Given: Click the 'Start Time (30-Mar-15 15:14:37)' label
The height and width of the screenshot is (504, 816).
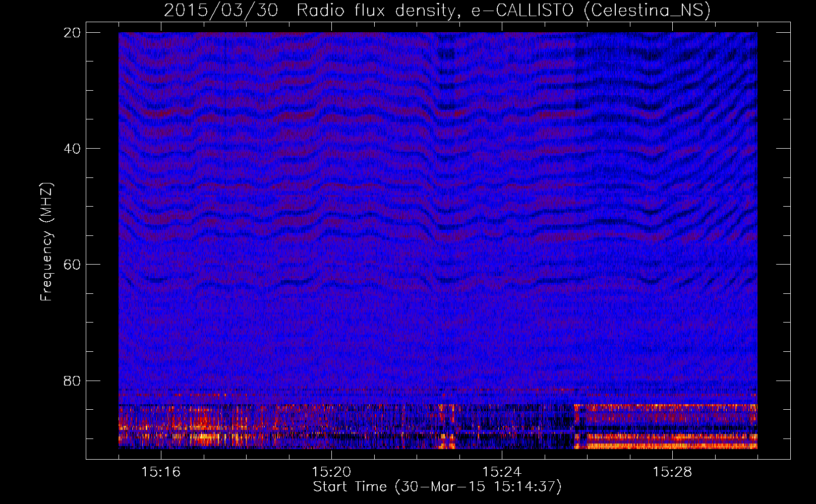Looking at the screenshot, I should (437, 487).
